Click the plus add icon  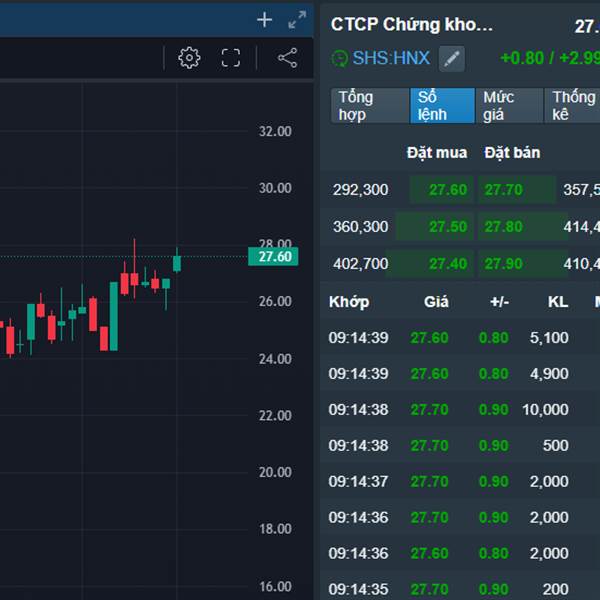point(264,20)
